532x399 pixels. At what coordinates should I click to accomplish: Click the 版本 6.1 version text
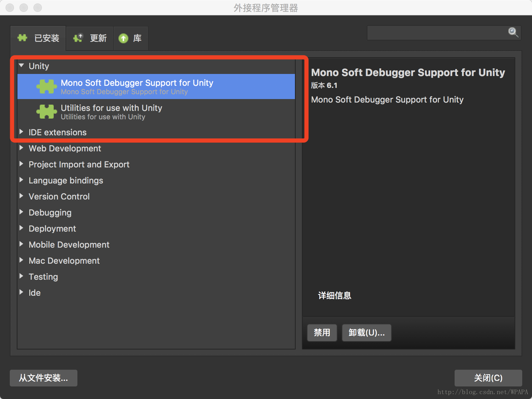[x=324, y=85]
